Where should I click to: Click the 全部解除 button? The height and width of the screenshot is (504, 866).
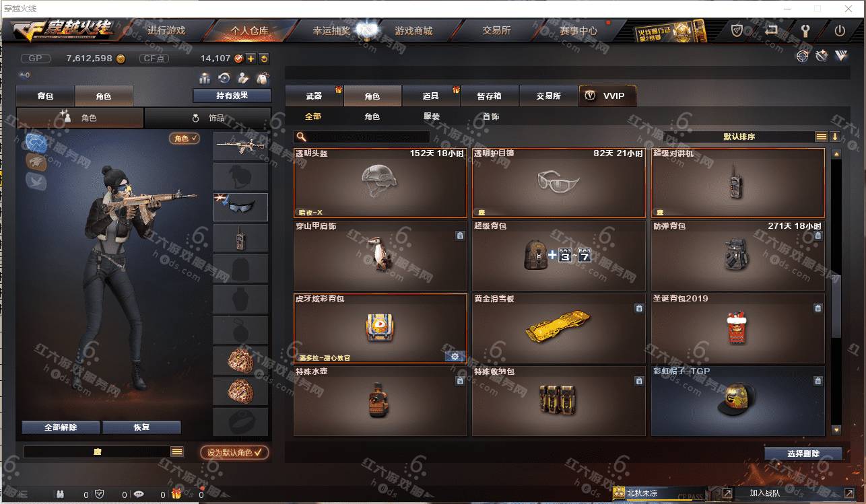[61, 427]
